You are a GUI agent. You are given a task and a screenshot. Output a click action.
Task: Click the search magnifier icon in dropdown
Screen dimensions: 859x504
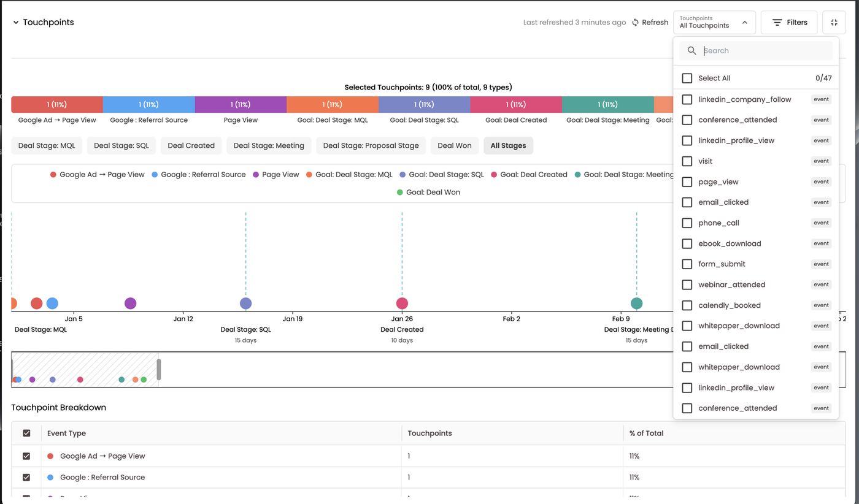pos(691,51)
